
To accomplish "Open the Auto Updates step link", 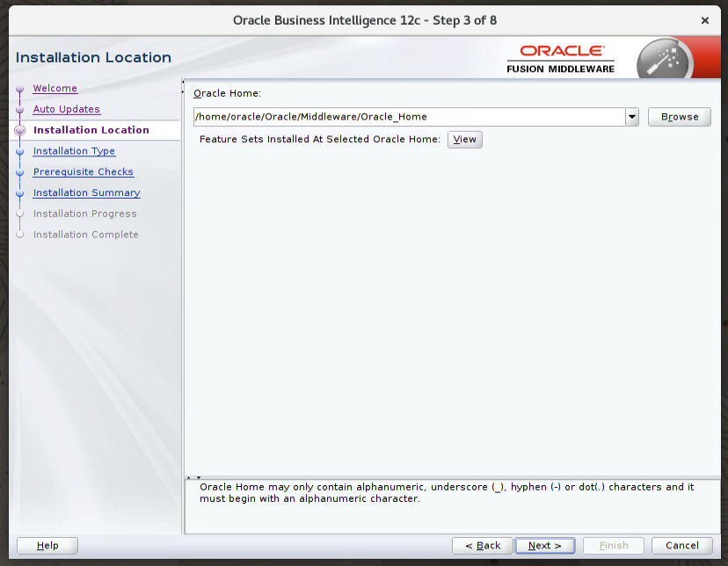I will click(x=67, y=109).
